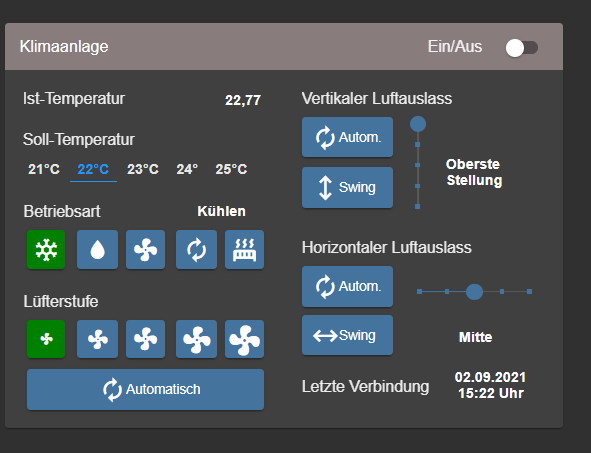The image size is (591, 453).
Task: Click the Klimaanlage header title
Action: tap(64, 47)
